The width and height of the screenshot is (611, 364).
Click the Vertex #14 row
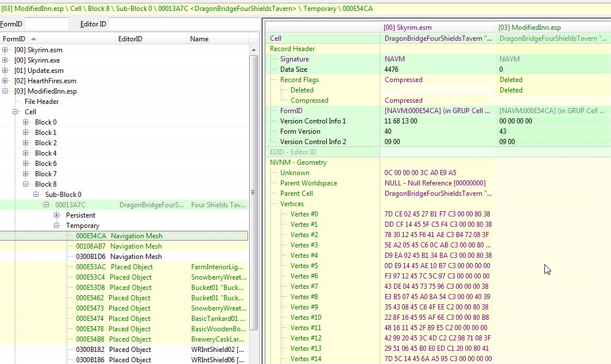pyautogui.click(x=438, y=358)
